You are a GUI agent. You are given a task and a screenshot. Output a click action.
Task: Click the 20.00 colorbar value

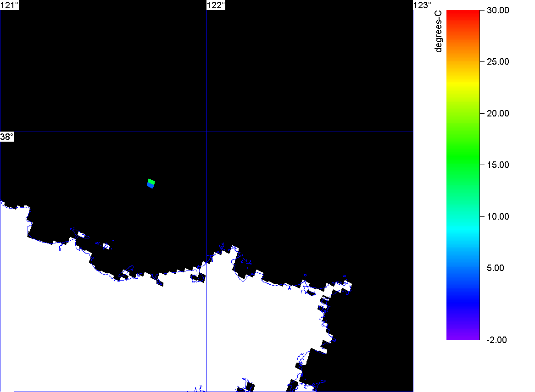click(498, 114)
